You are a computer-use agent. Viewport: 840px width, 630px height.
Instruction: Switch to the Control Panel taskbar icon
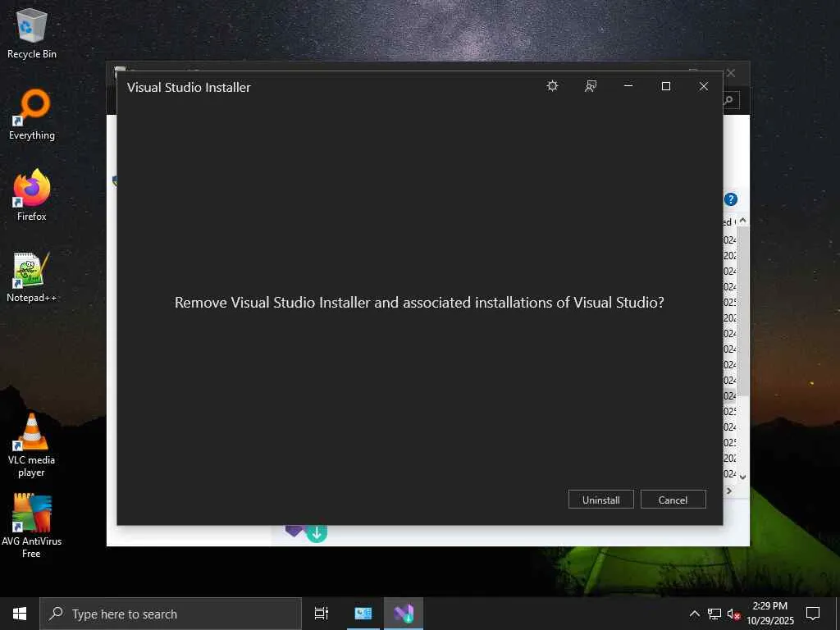pyautogui.click(x=363, y=614)
